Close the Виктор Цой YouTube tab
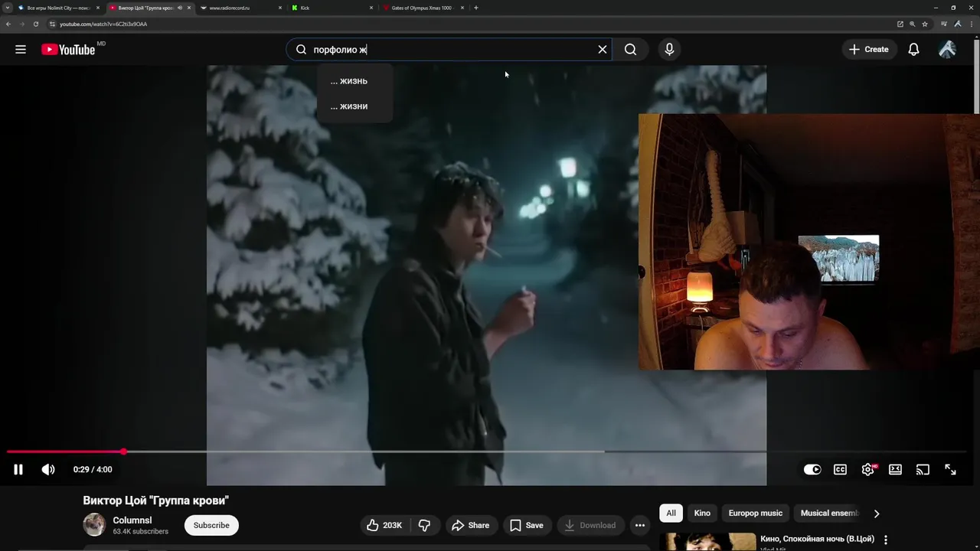 coord(189,8)
